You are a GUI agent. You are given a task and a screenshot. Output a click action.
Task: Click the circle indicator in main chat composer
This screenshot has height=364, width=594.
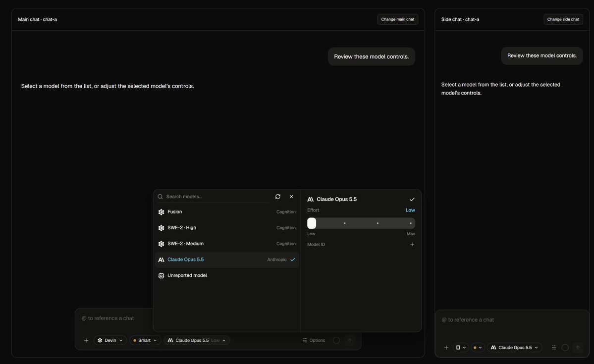click(336, 341)
